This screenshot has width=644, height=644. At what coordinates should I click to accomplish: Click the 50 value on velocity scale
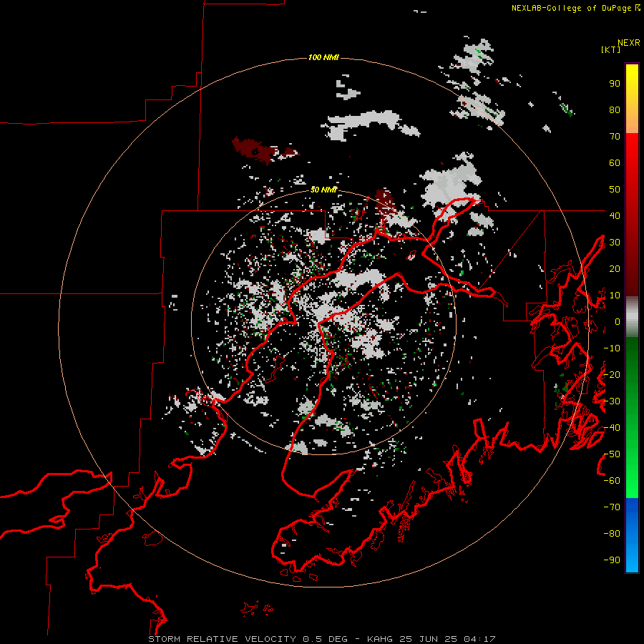tap(615, 190)
